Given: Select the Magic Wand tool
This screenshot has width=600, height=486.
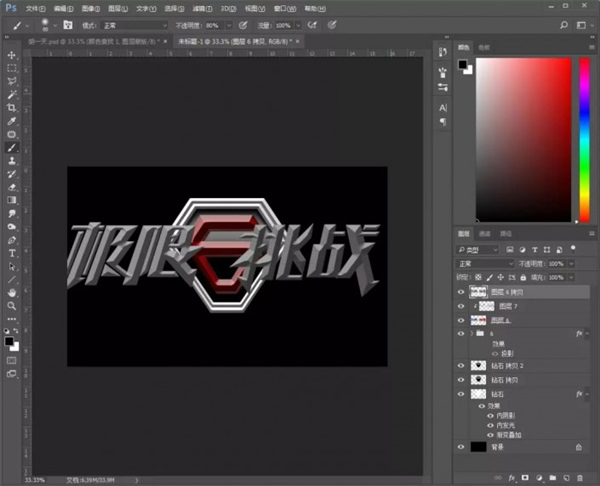Looking at the screenshot, I should [x=11, y=95].
